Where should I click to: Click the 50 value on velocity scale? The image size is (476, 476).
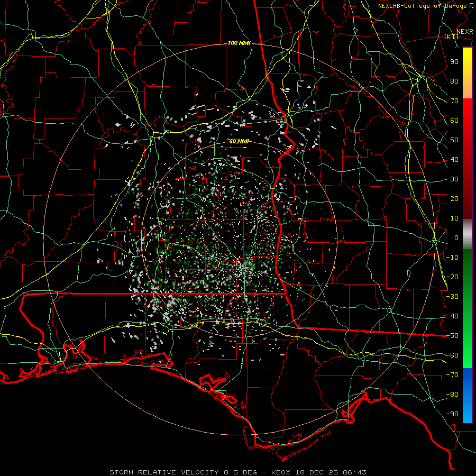pos(454,140)
